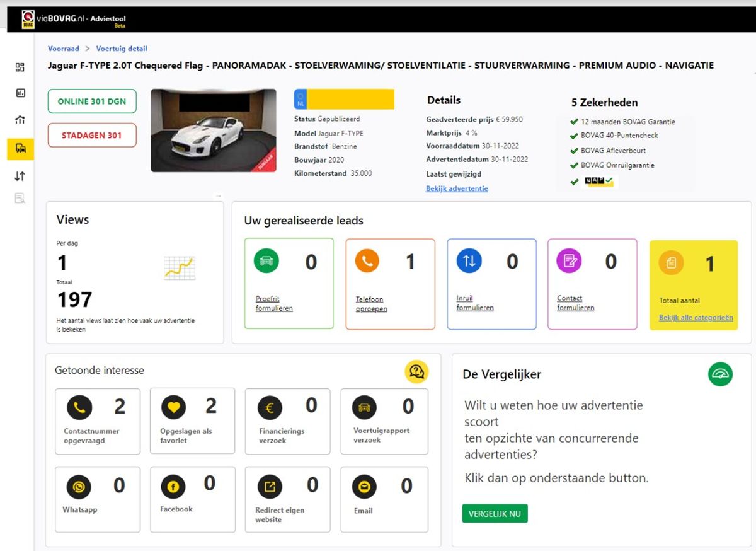Click the Email envelope icon
Screen dimensions: 756x551
point(364,487)
